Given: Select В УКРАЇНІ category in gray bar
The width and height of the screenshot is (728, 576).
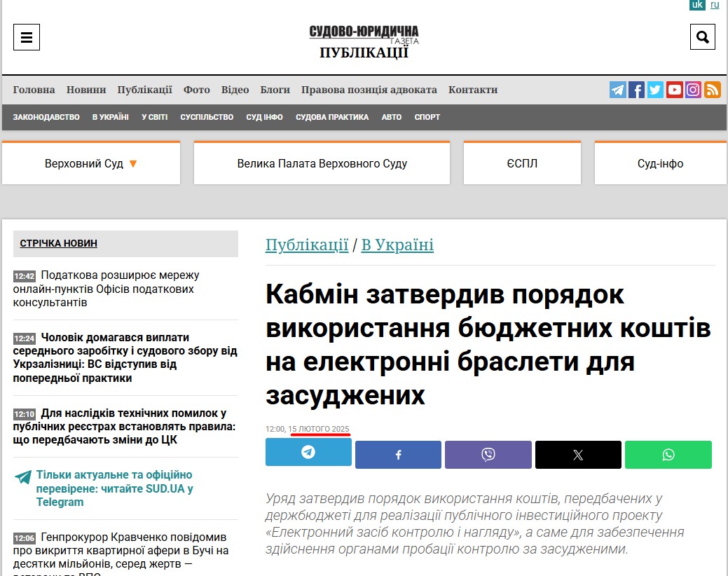Looking at the screenshot, I should 111,117.
